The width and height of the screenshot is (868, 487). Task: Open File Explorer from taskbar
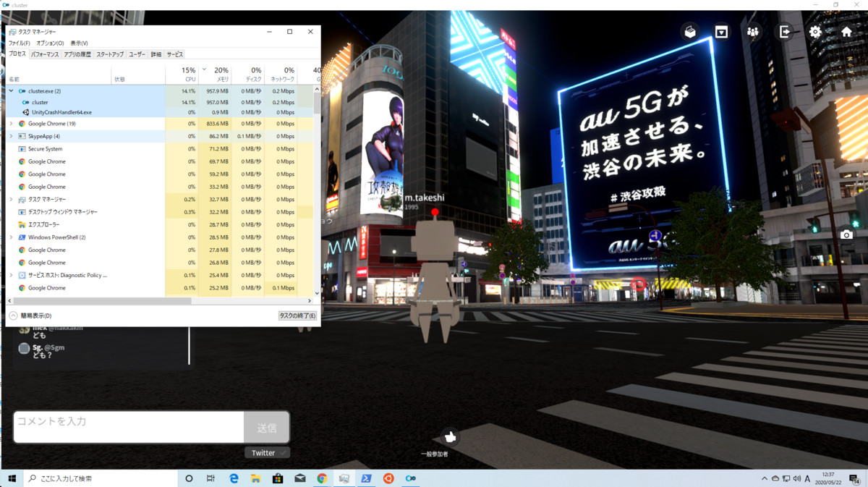pyautogui.click(x=255, y=478)
